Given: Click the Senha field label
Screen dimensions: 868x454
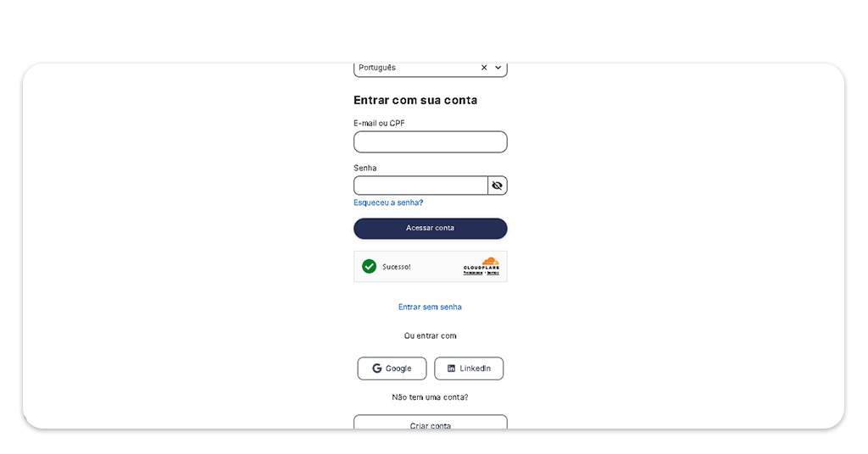Looking at the screenshot, I should [365, 169].
